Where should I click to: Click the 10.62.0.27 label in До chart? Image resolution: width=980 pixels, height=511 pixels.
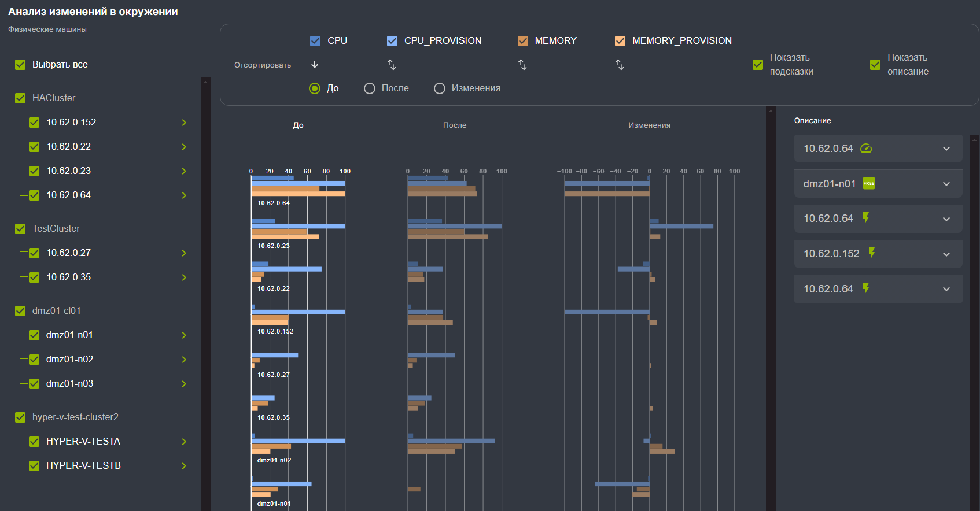pos(274,375)
